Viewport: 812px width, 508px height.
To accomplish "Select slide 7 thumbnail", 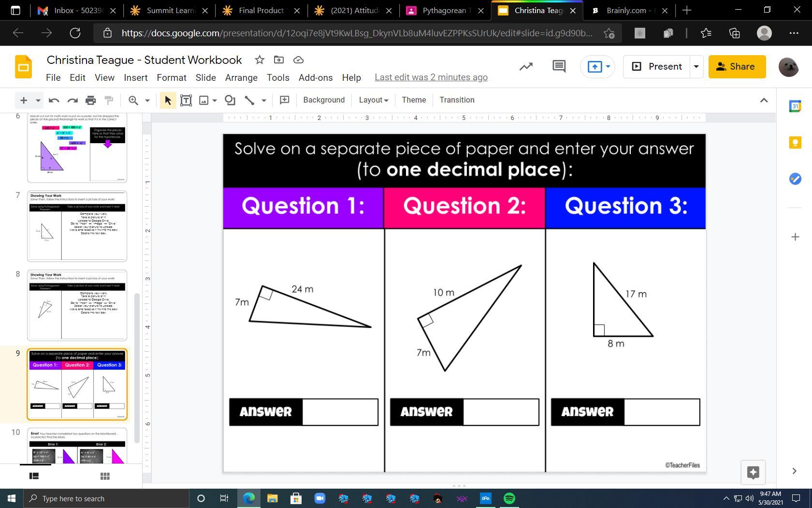I will [x=77, y=226].
